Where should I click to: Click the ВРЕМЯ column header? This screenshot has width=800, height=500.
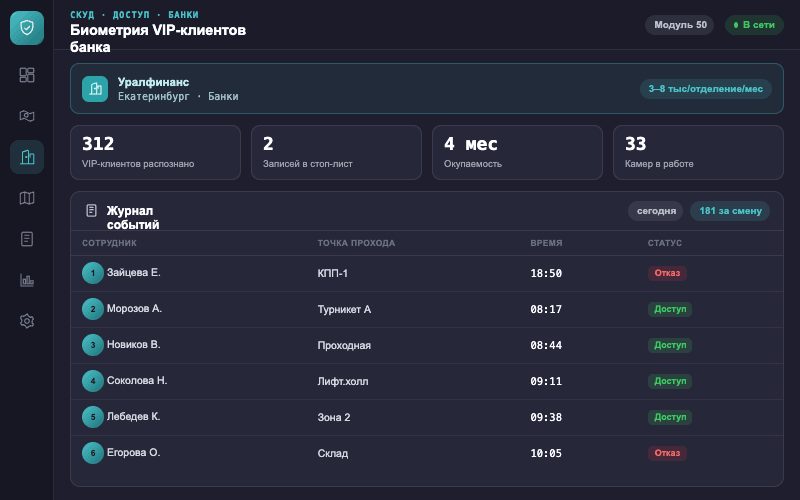tap(546, 243)
